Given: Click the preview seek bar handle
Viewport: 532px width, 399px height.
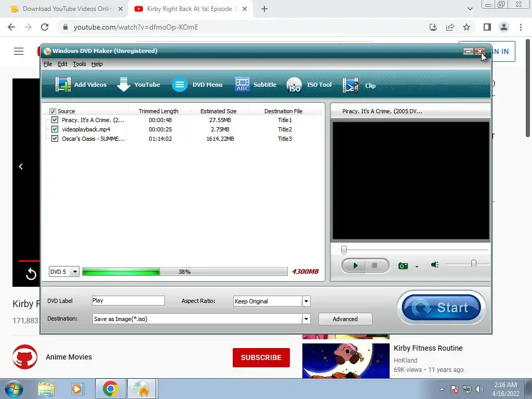Looking at the screenshot, I should tap(344, 250).
